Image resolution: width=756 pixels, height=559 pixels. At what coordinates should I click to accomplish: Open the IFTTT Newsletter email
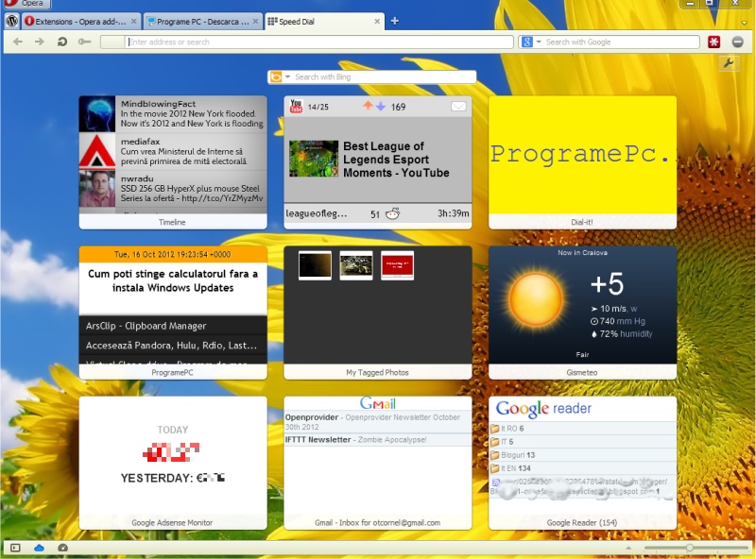coord(377,439)
